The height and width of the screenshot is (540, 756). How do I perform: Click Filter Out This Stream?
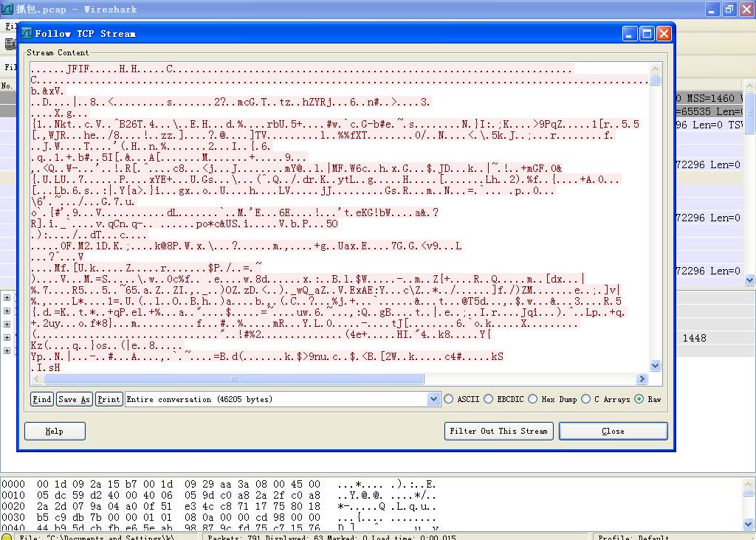(498, 431)
